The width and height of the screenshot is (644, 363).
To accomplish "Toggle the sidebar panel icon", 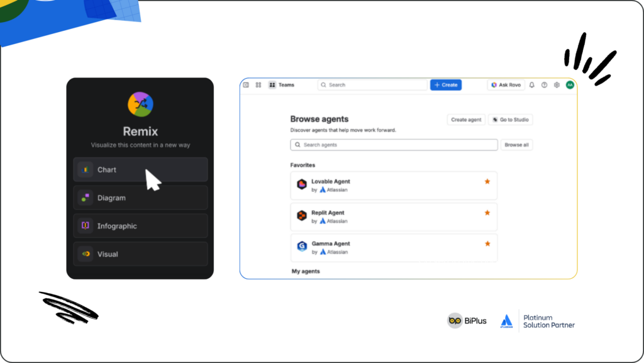I will [x=246, y=85].
